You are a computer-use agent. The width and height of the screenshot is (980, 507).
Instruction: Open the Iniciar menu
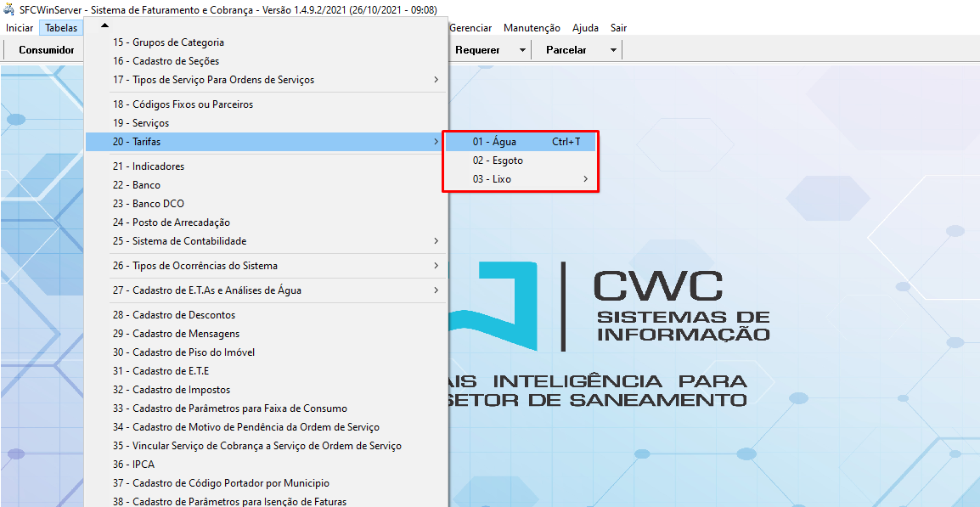[x=20, y=28]
